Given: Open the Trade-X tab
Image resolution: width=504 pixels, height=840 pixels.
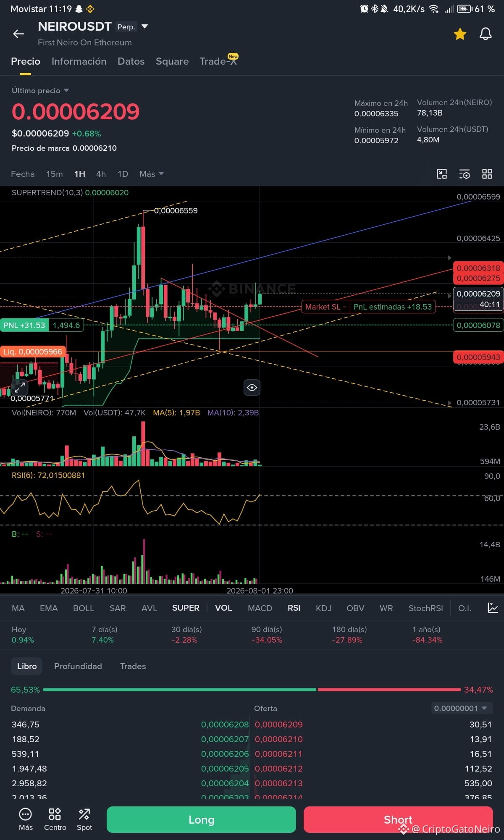Looking at the screenshot, I should click(x=218, y=61).
